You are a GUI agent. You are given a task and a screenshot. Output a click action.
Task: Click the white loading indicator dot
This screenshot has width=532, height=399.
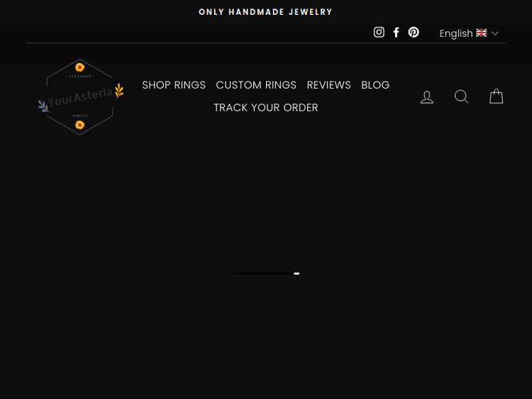coord(297,274)
